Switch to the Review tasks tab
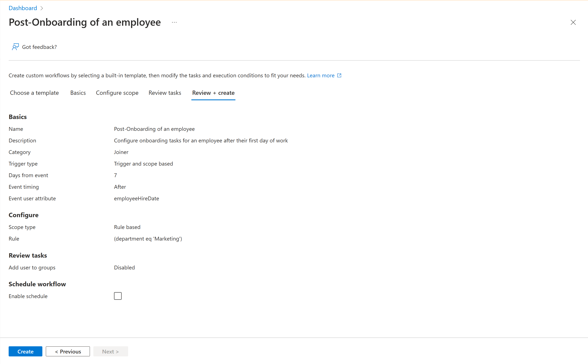 point(164,93)
